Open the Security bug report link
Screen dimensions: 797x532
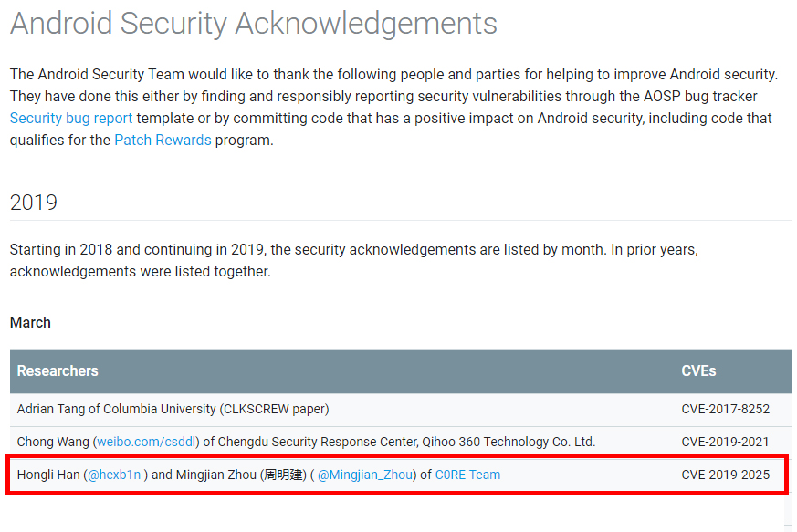71,119
